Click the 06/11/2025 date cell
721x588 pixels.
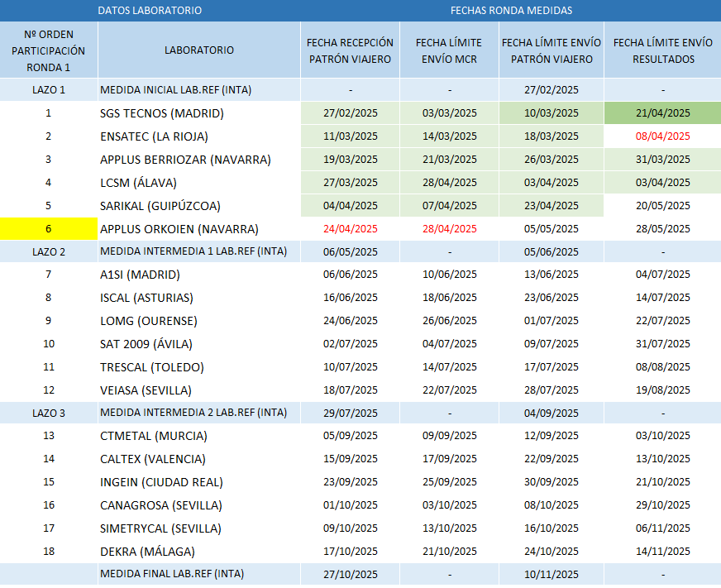[662, 528]
